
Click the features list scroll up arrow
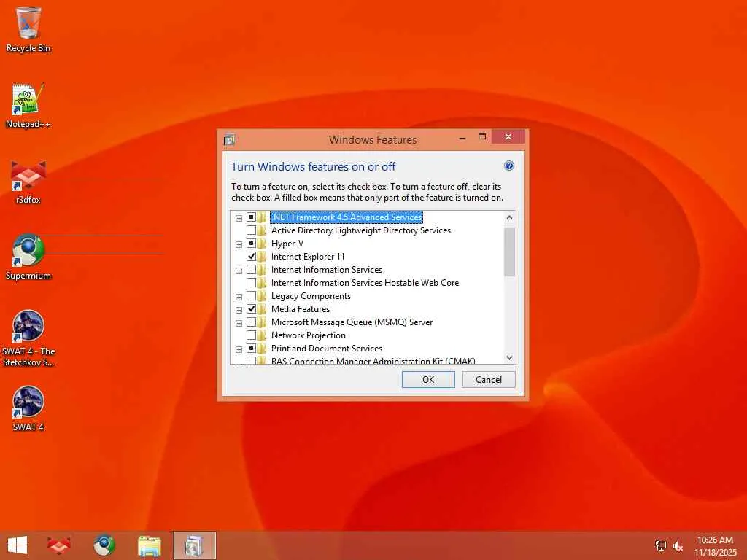tap(509, 218)
